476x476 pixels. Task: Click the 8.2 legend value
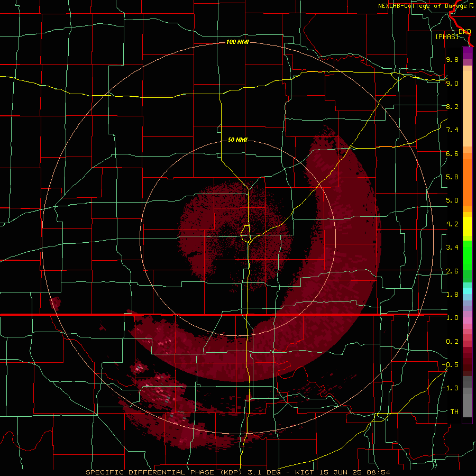tap(452, 106)
